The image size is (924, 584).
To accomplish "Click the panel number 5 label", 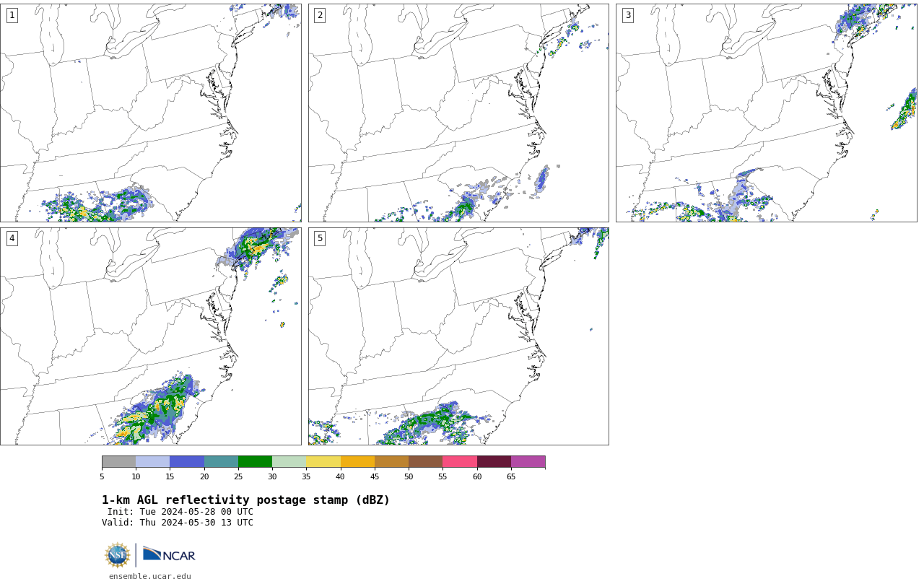I will click(x=320, y=238).
